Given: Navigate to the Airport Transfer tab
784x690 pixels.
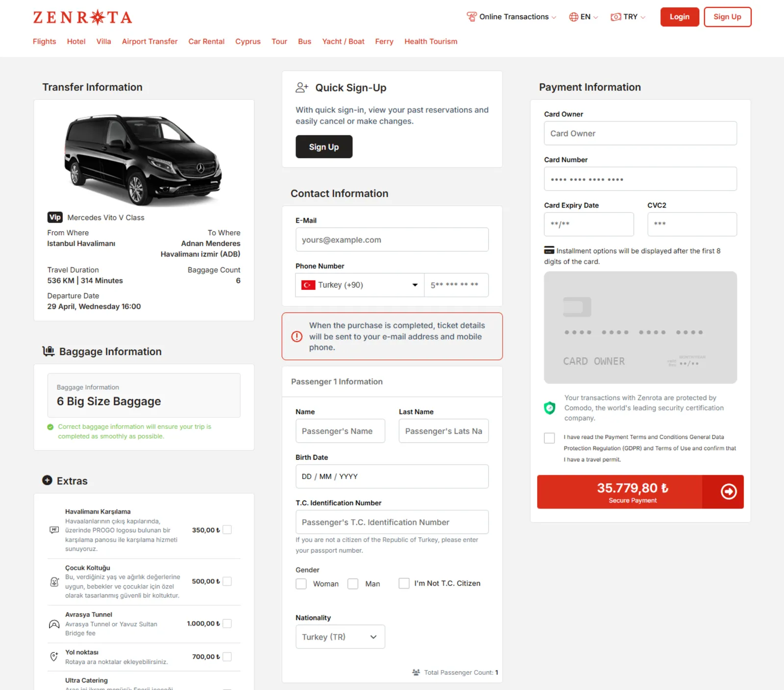Looking at the screenshot, I should [x=149, y=42].
